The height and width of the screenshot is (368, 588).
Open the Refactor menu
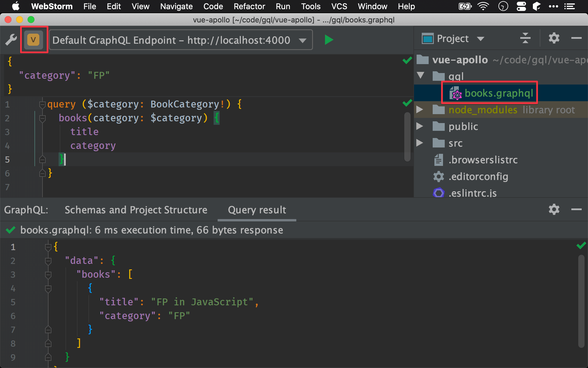249,6
